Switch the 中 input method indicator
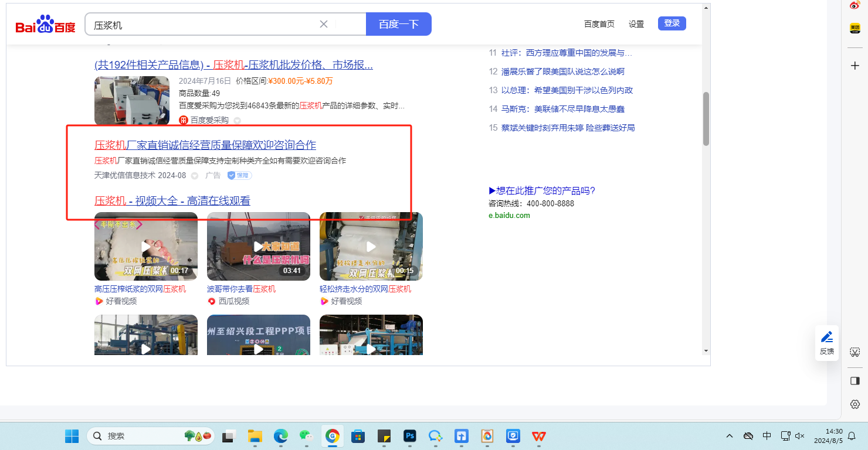The height and width of the screenshot is (450, 868). (767, 436)
